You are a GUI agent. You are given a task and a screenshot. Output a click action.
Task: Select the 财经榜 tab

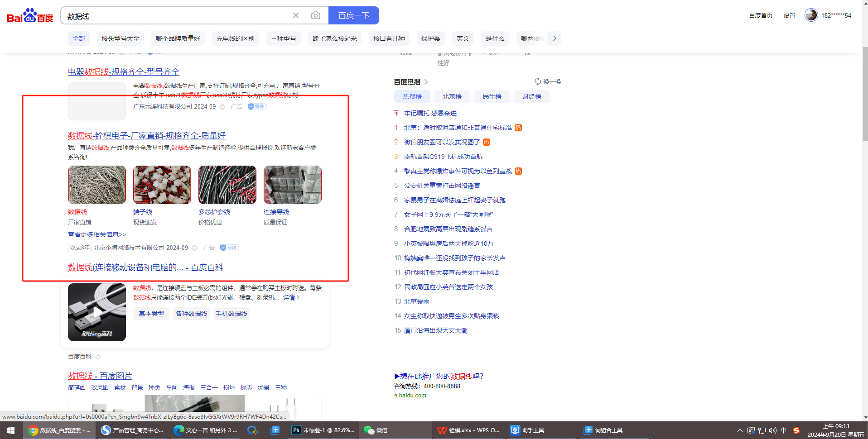tap(531, 96)
